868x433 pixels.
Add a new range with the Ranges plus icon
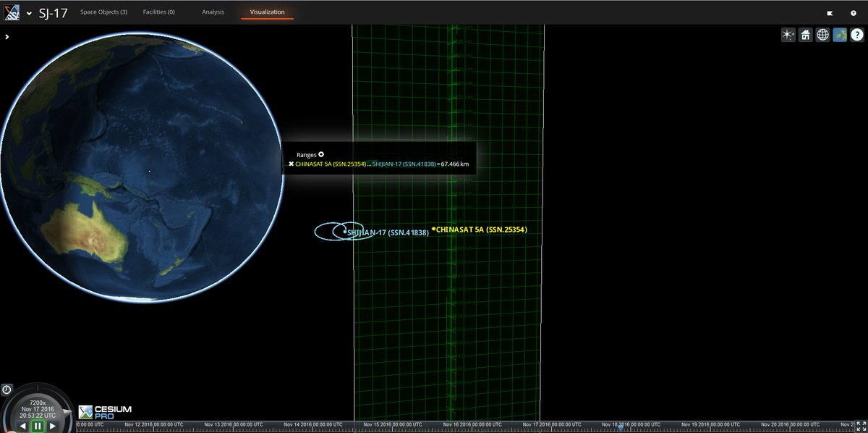point(321,154)
